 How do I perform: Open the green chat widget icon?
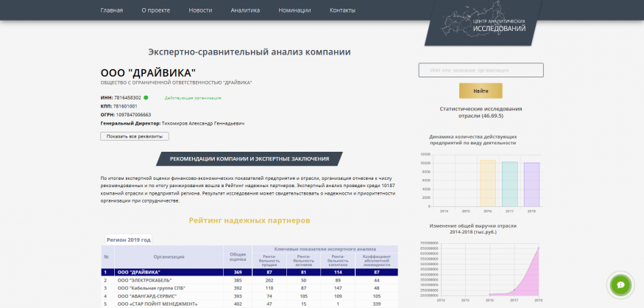point(620,284)
